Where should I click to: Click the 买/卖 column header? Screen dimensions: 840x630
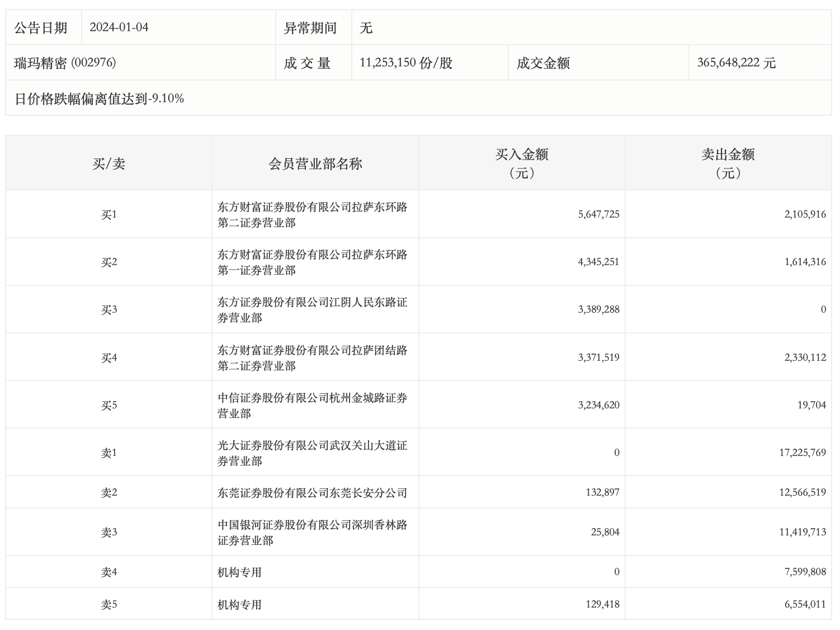pos(108,163)
